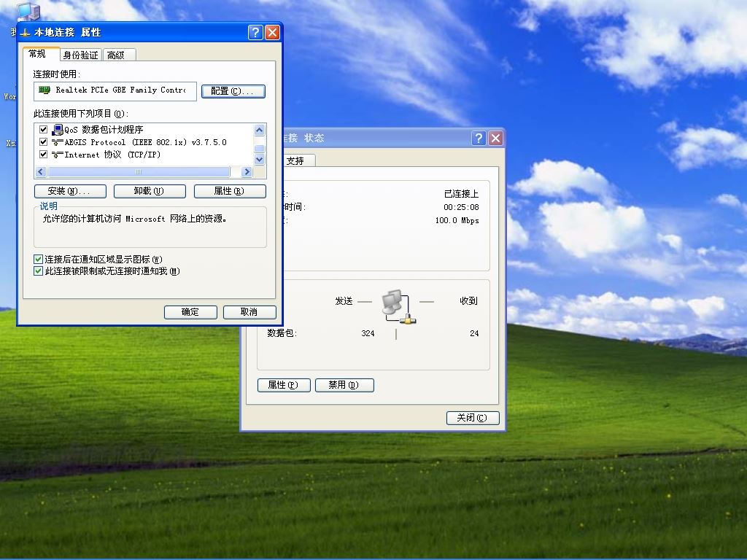Click the 收到 label
The height and width of the screenshot is (560, 747).
[x=468, y=301]
